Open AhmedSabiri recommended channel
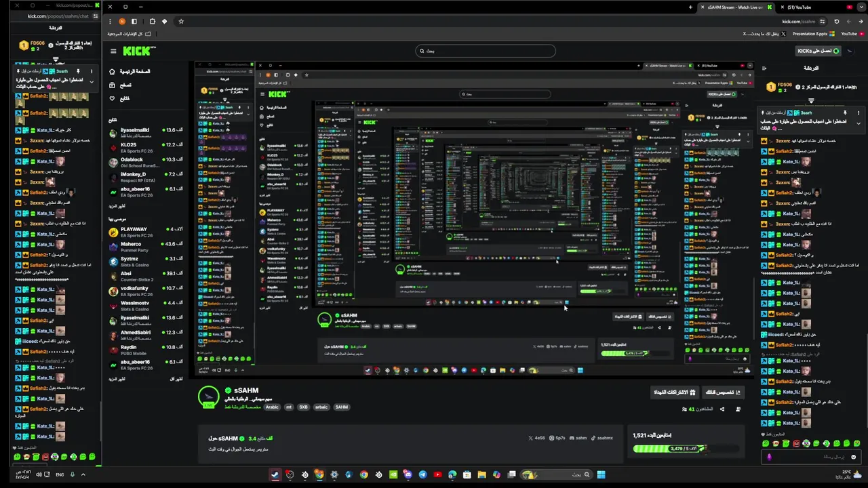868x488 pixels. point(146,335)
